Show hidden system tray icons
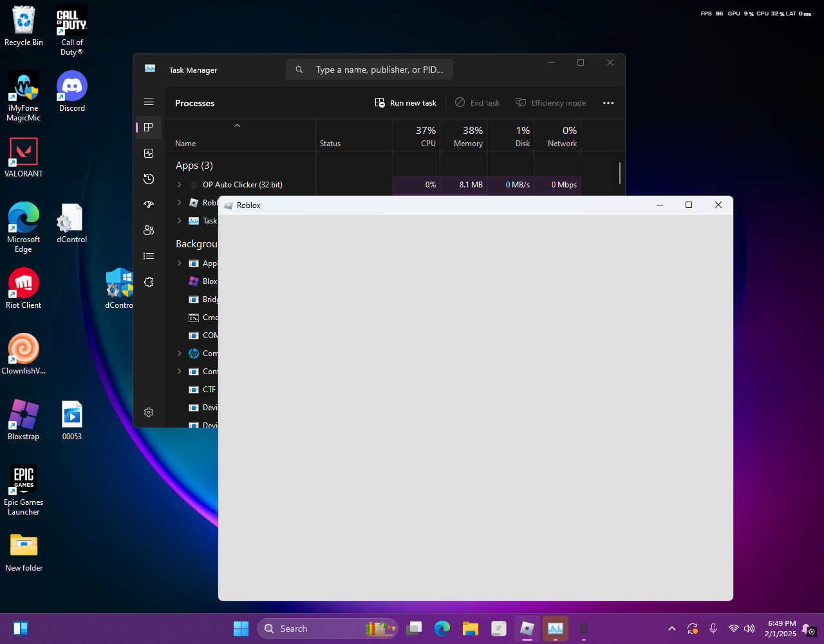Screen dimensions: 824x644 click(x=672, y=629)
